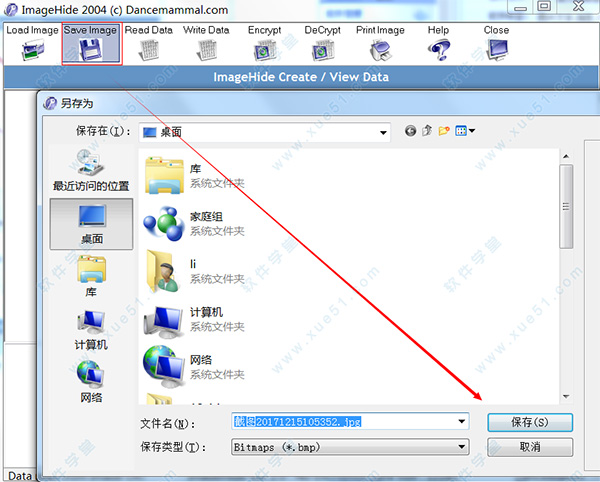This screenshot has width=600, height=482.
Task: Select the Read Data toolbar icon
Action: [x=148, y=50]
